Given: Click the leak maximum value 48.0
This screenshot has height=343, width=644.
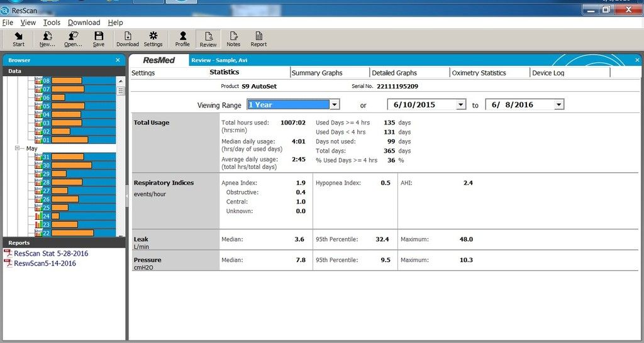Looking at the screenshot, I should click(x=466, y=239).
